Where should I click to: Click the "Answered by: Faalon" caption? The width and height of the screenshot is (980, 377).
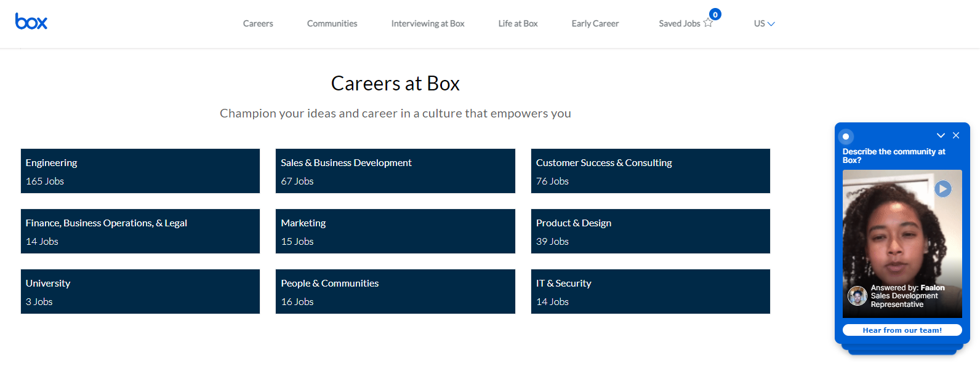coord(907,288)
